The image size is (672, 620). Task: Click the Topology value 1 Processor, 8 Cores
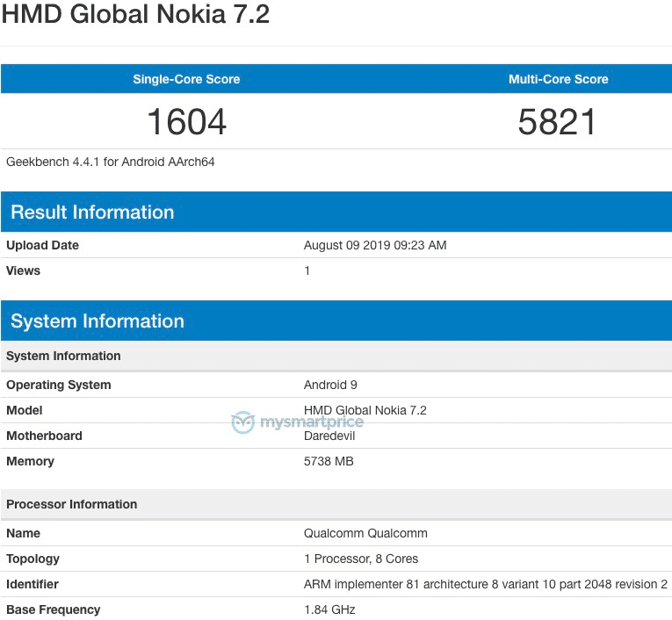[361, 559]
